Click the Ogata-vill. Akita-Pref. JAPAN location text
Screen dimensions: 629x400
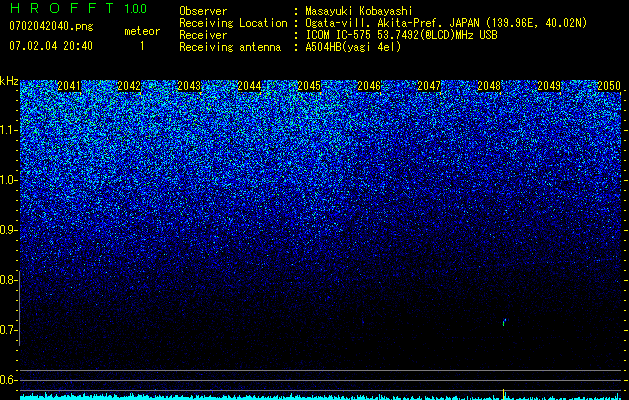coord(448,23)
